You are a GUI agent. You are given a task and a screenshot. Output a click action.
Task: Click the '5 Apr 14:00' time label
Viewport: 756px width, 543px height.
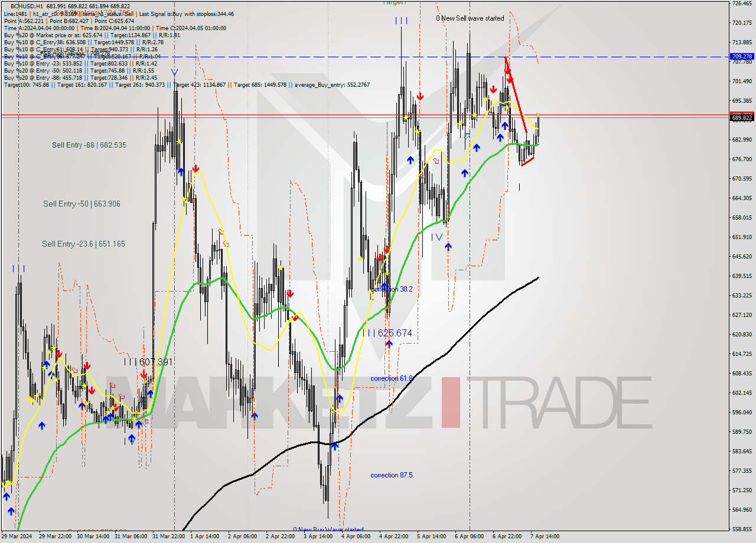pyautogui.click(x=431, y=537)
